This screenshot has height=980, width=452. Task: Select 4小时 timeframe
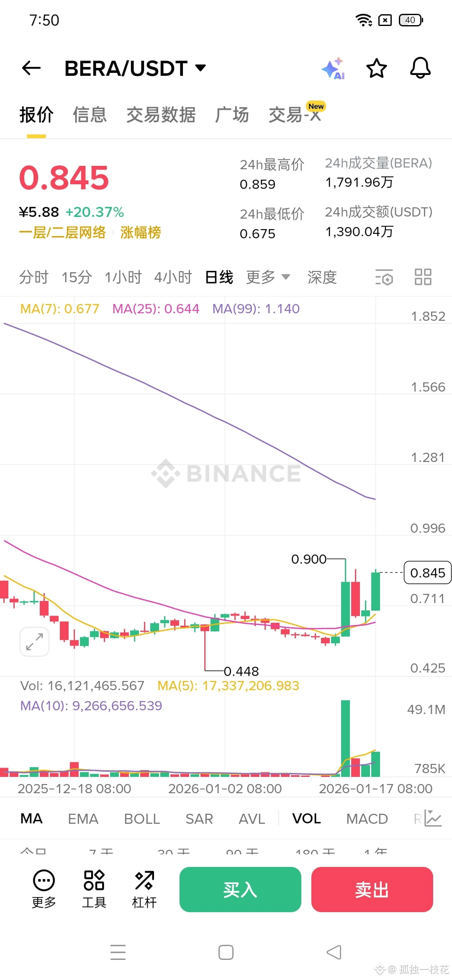coord(173,277)
